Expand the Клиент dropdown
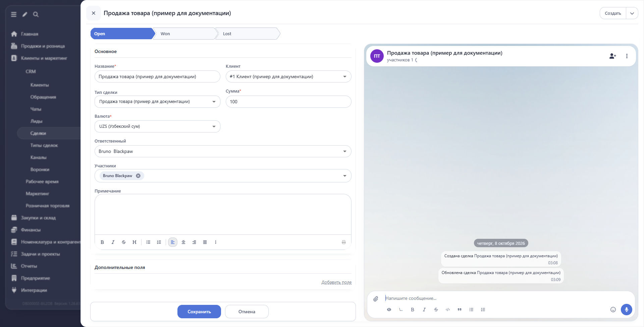Screen dimensions: 644x327 (344, 76)
